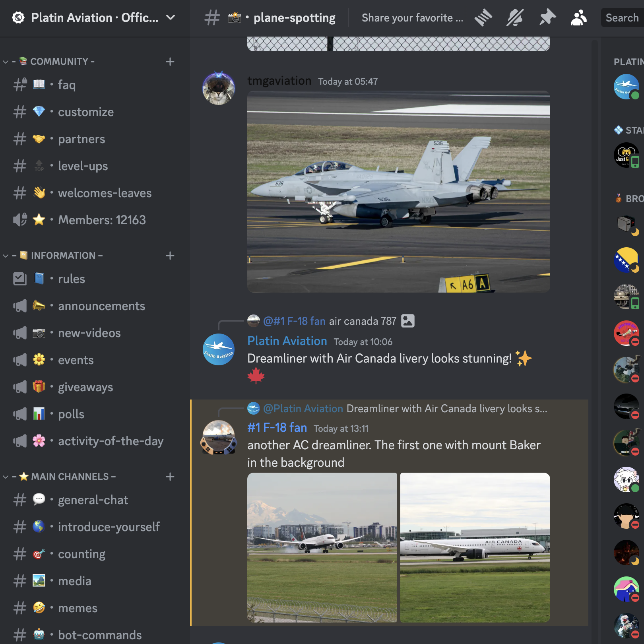Open the giveaways channel
This screenshot has height=644, width=644.
click(x=95, y=387)
